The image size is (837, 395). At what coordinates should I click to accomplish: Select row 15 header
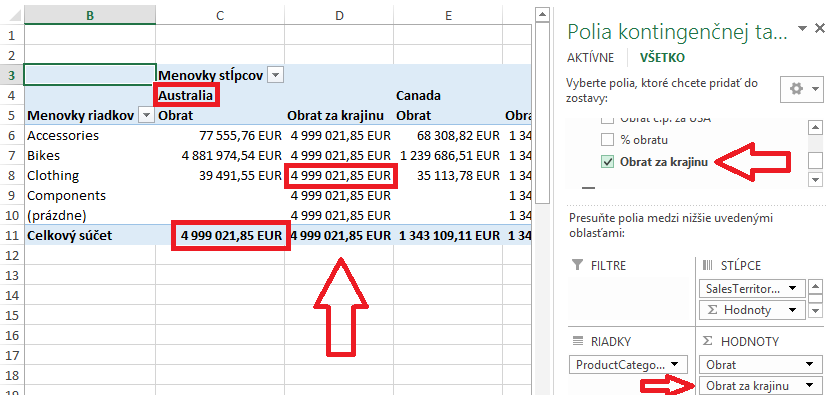(12, 315)
